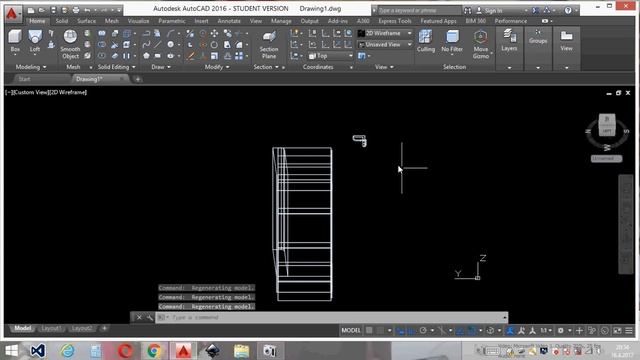This screenshot has width=640, height=360.
Task: Toggle Isolate Objects icon in status bar
Action: (x=591, y=331)
